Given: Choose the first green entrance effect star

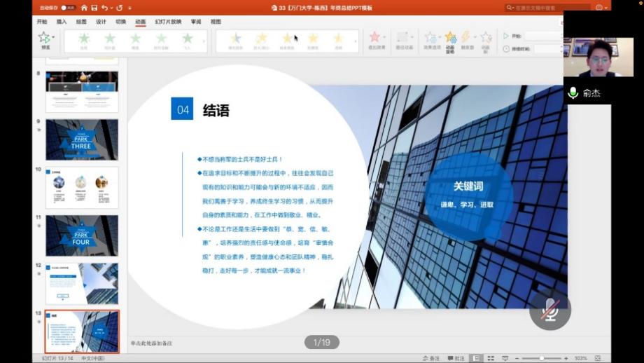Looking at the screenshot, I should [84, 39].
